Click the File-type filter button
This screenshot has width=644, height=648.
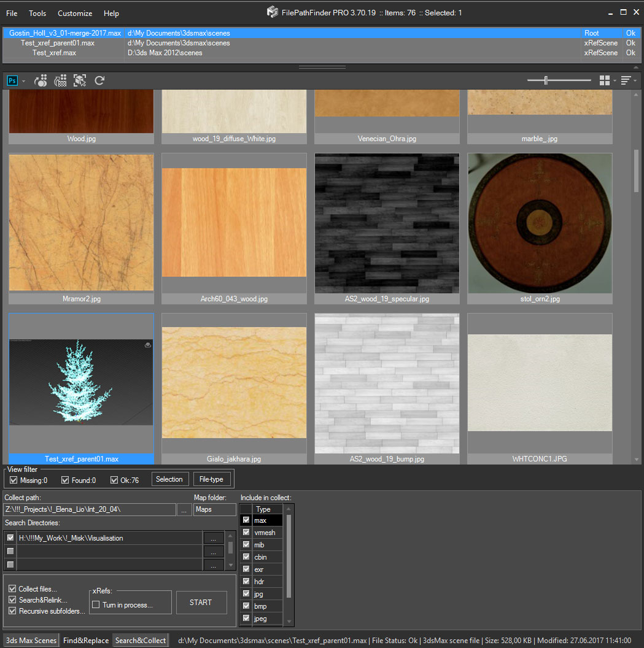pyautogui.click(x=212, y=479)
